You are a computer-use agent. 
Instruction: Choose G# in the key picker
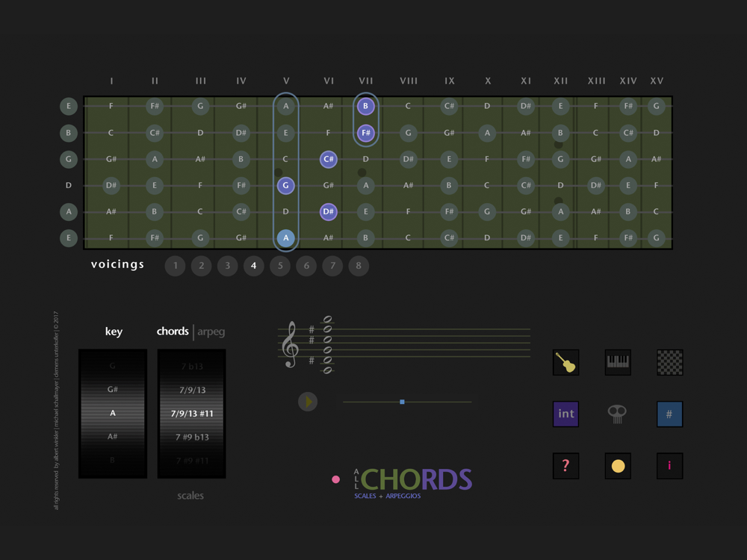click(x=113, y=390)
